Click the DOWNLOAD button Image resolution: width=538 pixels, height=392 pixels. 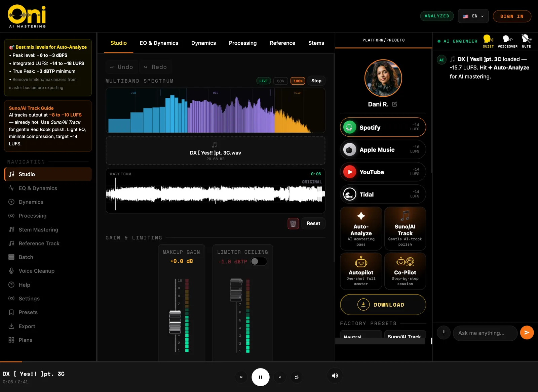click(x=383, y=305)
